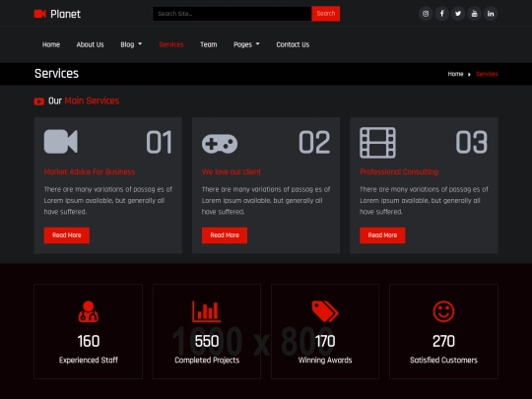Click the breadcrumb arrow separator icon
Image resolution: width=532 pixels, height=399 pixels.
click(469, 74)
